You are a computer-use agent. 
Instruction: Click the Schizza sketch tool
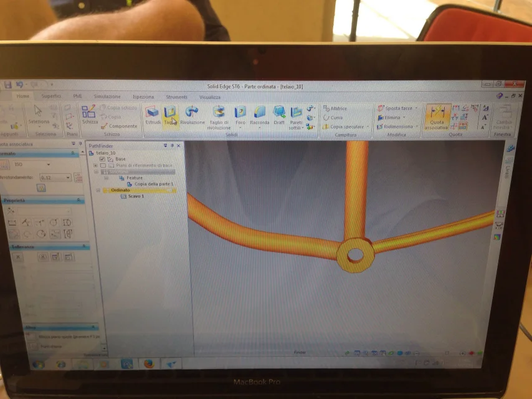click(x=90, y=114)
